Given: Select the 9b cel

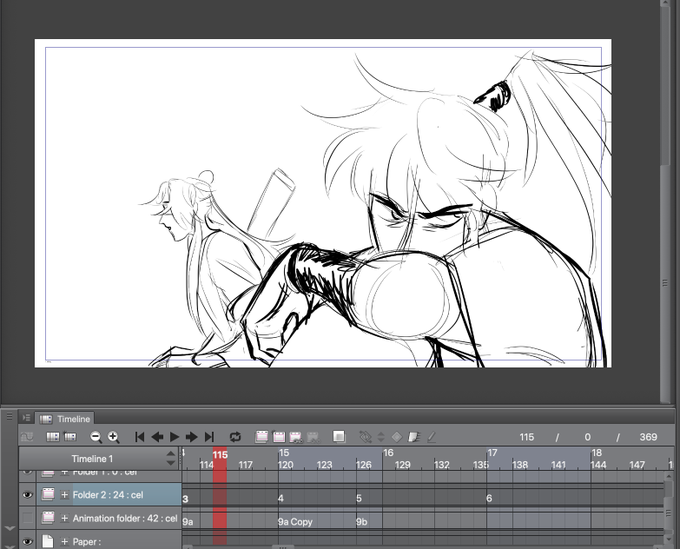Looking at the screenshot, I should (x=362, y=522).
